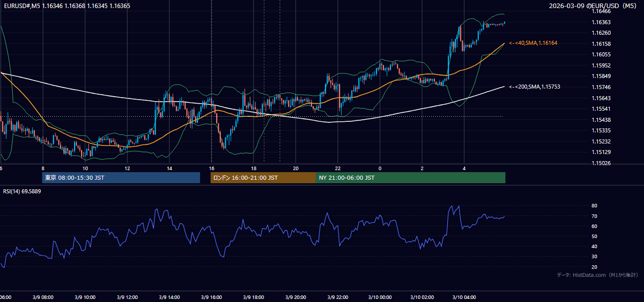Click price level 1.15129 on the scale
Image resolution: width=644 pixels, height=302 pixels.
click(601, 152)
